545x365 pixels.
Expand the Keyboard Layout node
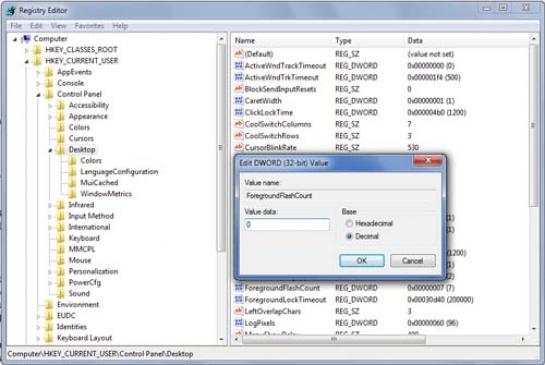tap(39, 338)
